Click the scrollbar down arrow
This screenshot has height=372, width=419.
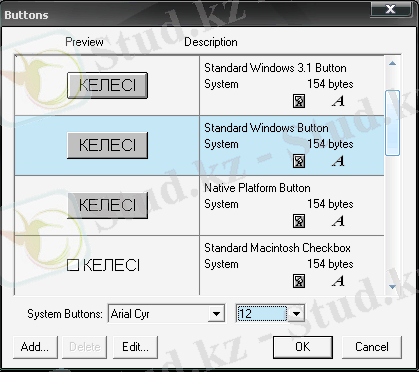[392, 287]
